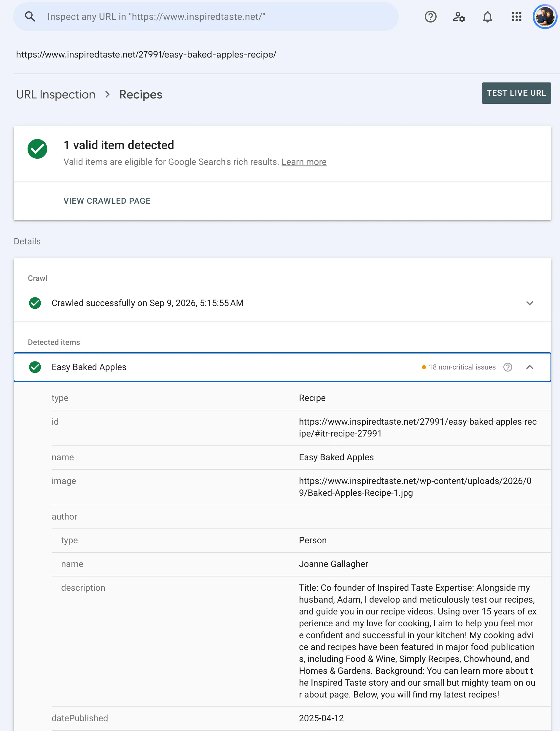The width and height of the screenshot is (560, 731).
Task: Click the author name Joanne Gallagher
Action: 333,564
